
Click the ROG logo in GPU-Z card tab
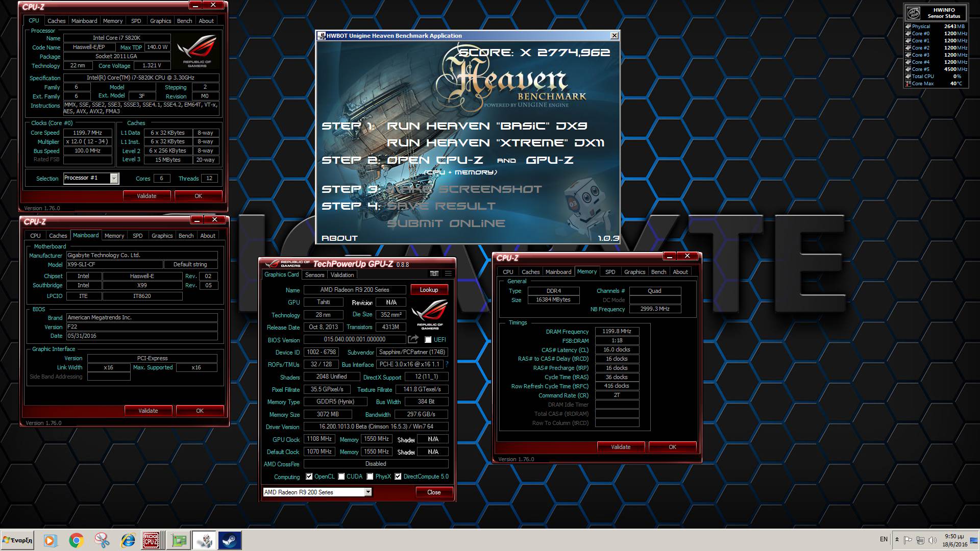(x=430, y=314)
